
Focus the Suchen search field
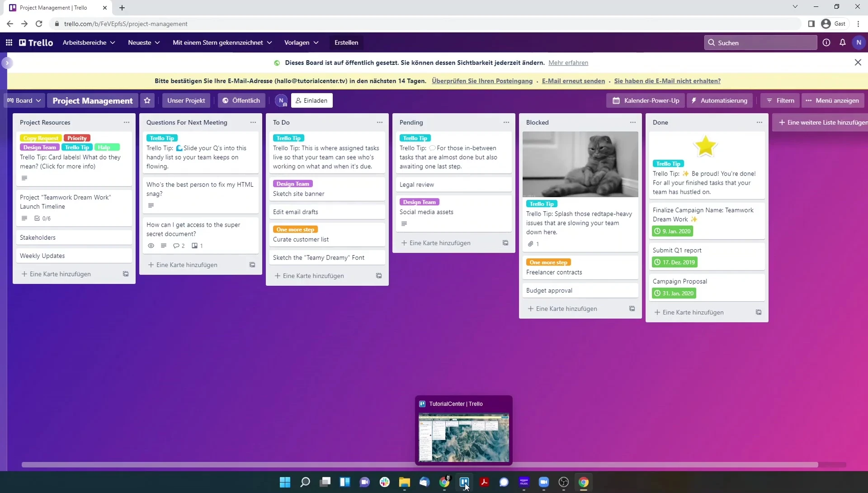click(760, 43)
